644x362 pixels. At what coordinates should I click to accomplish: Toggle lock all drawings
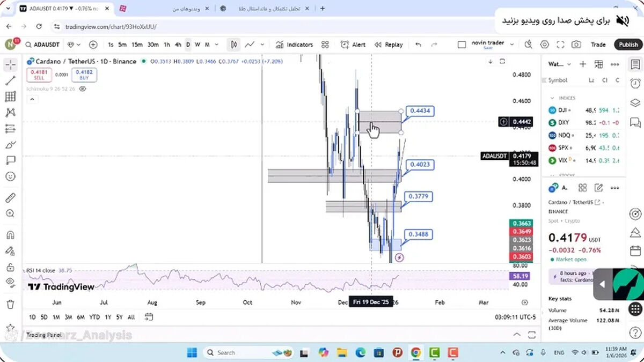pos(10,267)
